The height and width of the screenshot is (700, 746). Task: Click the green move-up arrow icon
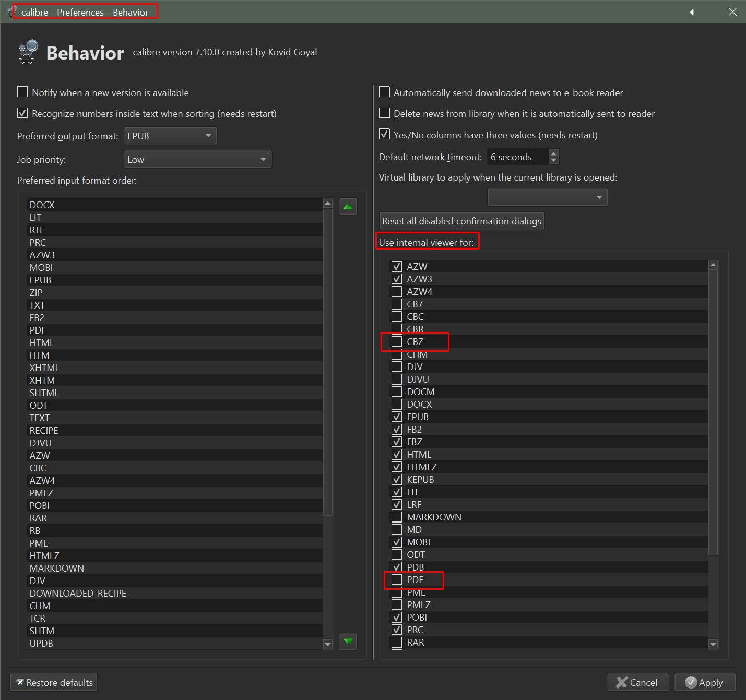tap(348, 207)
